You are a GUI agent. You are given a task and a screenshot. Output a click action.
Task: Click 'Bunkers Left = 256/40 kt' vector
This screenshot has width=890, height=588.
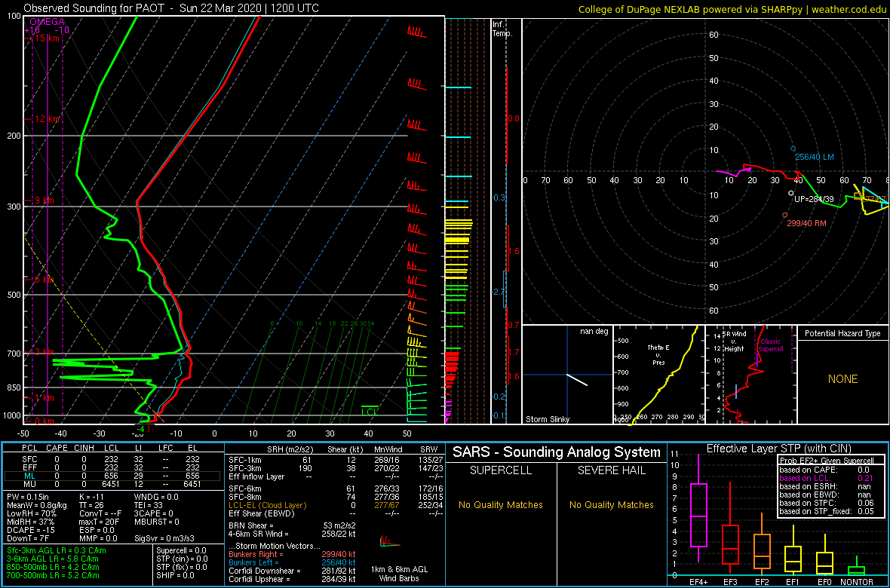(293, 562)
